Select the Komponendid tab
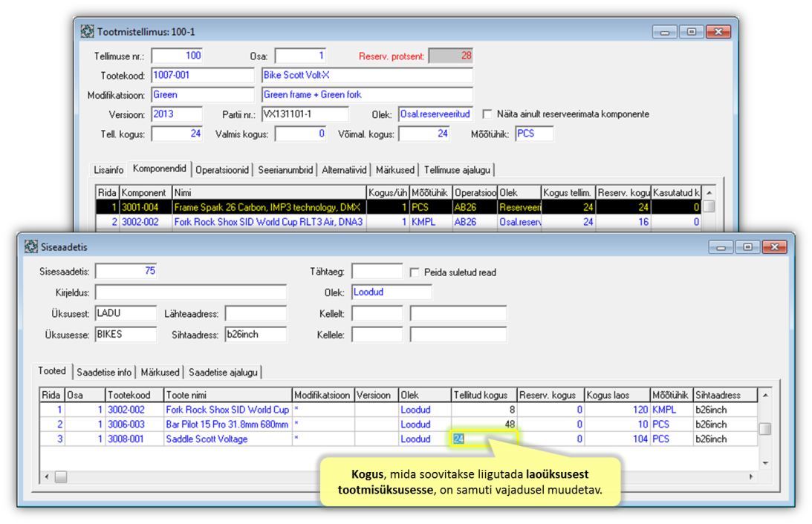The width and height of the screenshot is (812, 524). tap(159, 168)
